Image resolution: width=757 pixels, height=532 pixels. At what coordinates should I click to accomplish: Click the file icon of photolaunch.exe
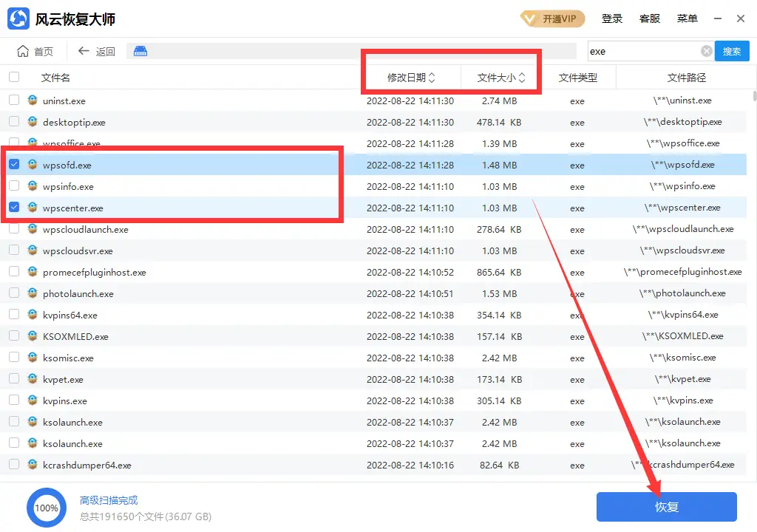click(x=33, y=293)
